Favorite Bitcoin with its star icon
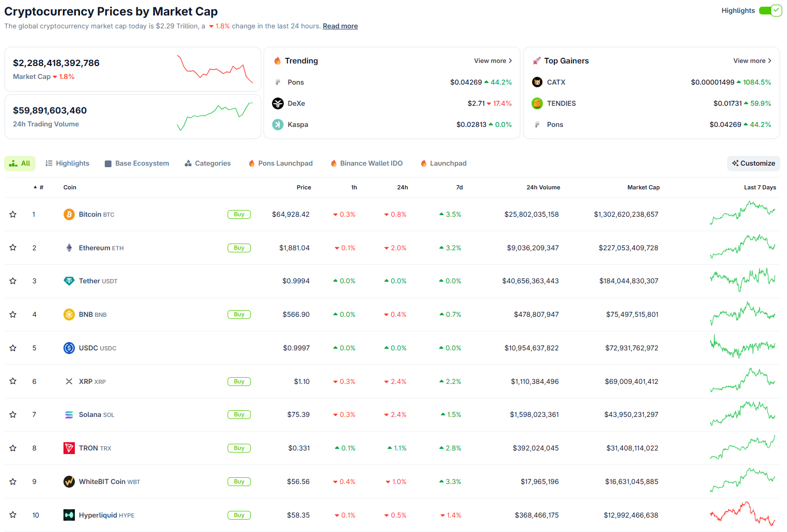Viewport: 787px width, 532px height. click(13, 214)
